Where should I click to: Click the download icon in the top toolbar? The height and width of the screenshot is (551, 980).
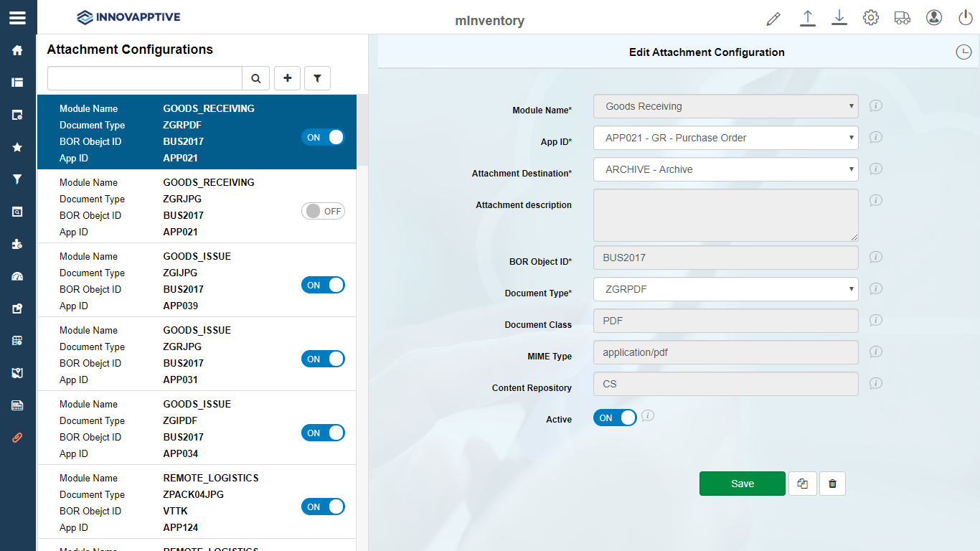[x=839, y=17]
